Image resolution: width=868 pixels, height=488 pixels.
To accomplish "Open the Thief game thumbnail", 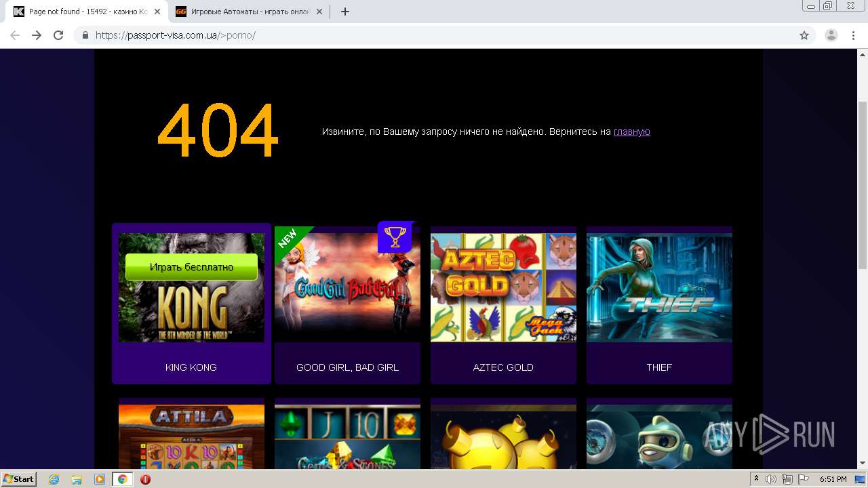I will pyautogui.click(x=659, y=287).
